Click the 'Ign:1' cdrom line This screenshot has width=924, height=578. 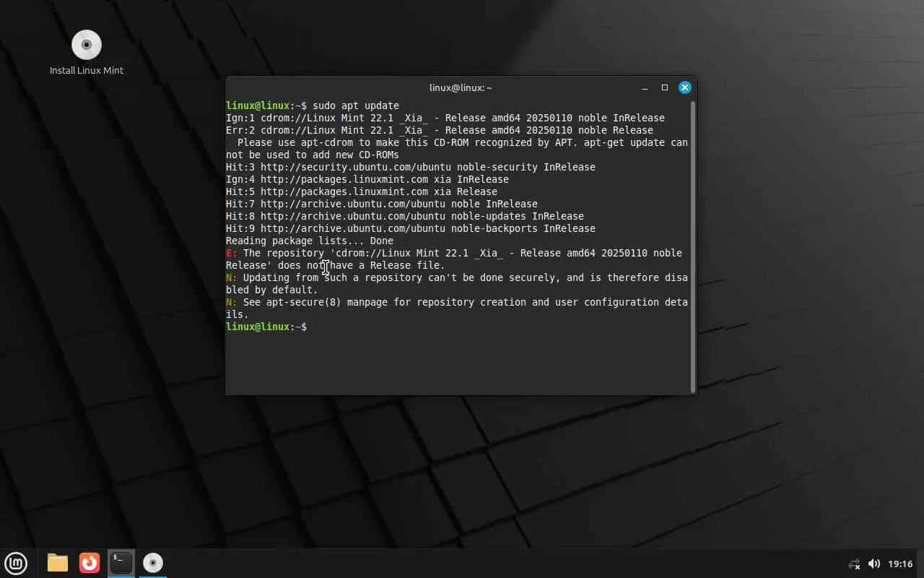[x=445, y=118]
